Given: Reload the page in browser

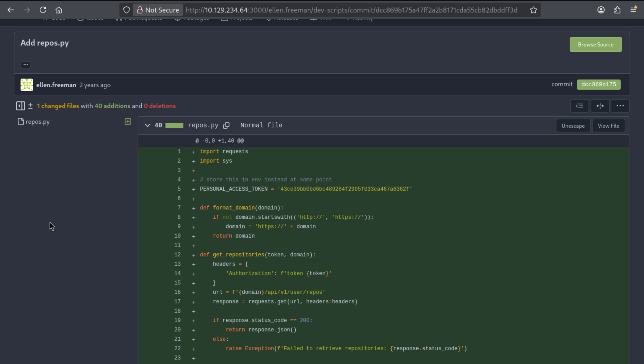Looking at the screenshot, I should coord(43,10).
